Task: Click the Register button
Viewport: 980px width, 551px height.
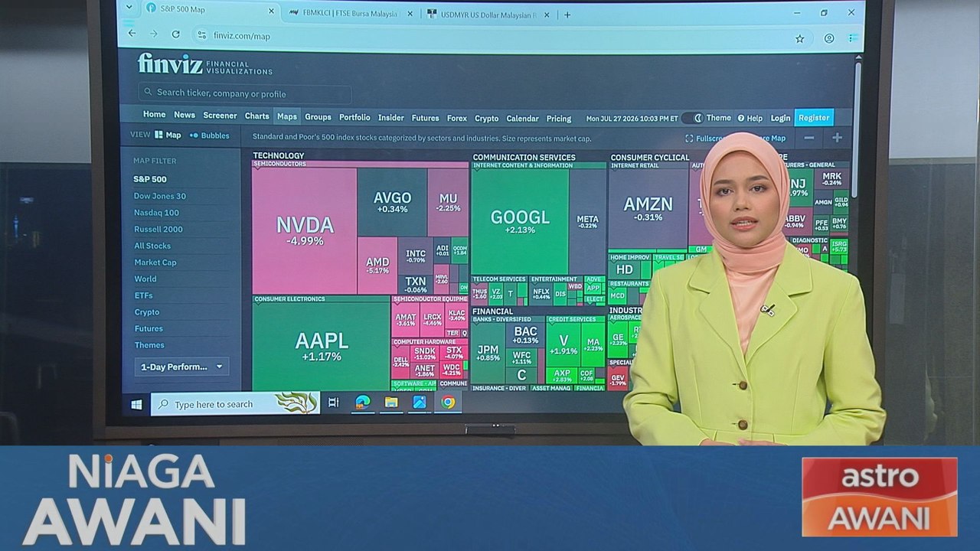Action: 814,118
